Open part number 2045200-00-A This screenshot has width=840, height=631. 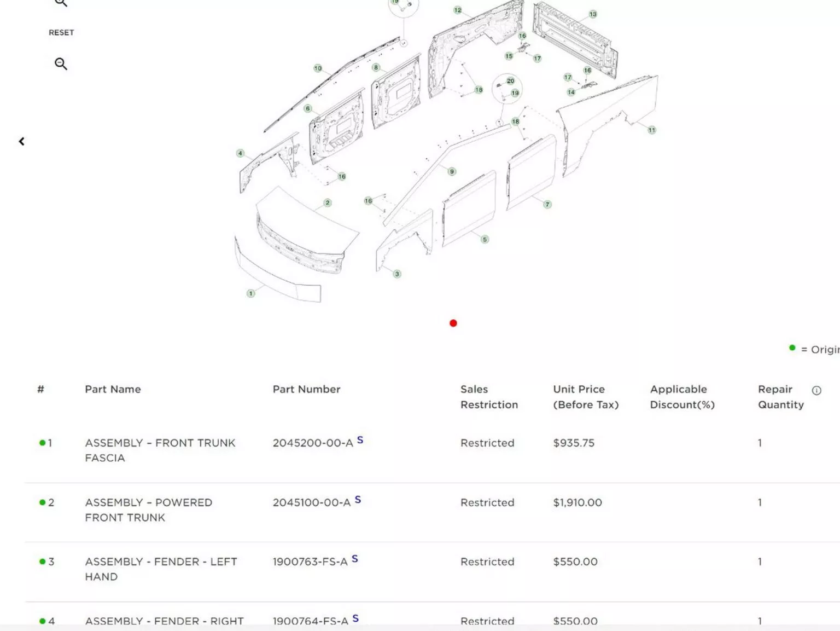313,443
